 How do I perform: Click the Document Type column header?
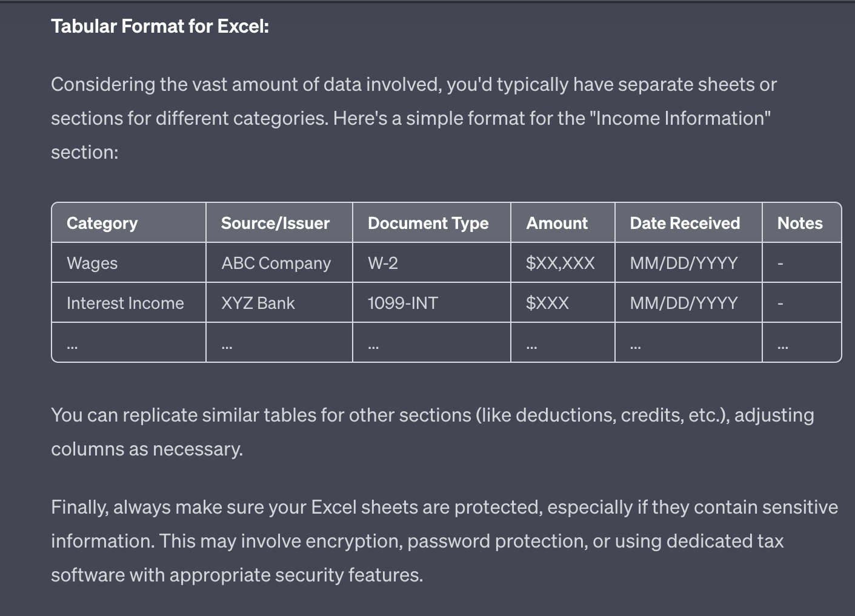point(428,223)
